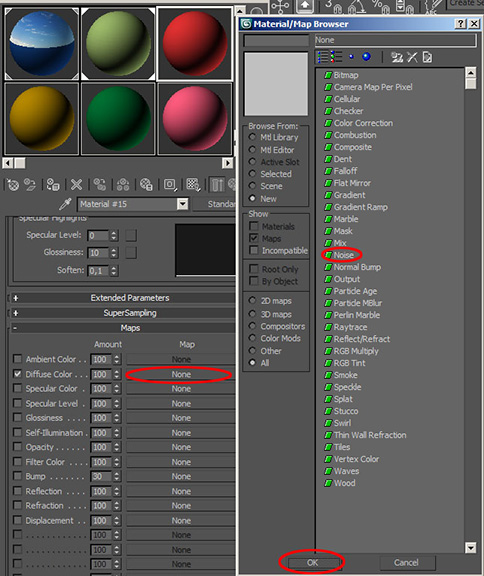Click the eyedropper pick material icon
The height and width of the screenshot is (576, 484).
[x=65, y=204]
